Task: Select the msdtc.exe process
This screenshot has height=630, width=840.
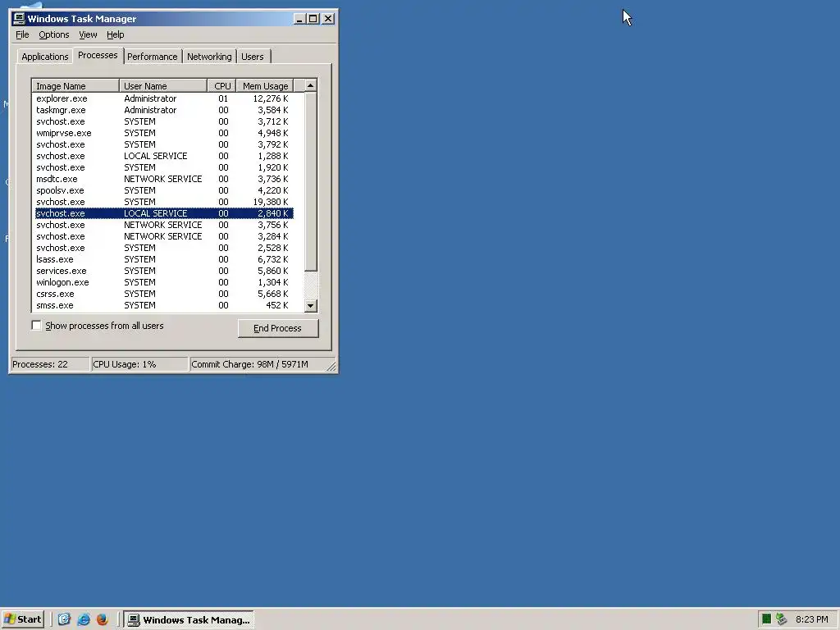Action: click(164, 179)
